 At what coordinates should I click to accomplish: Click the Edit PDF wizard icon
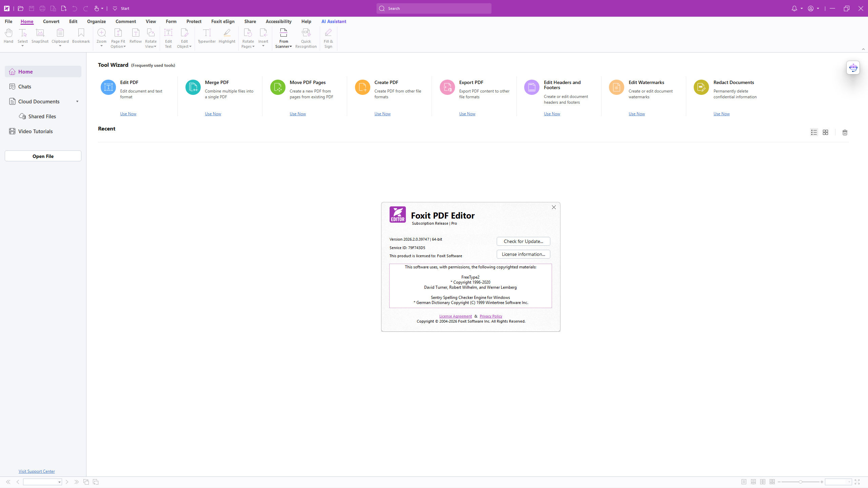(x=108, y=87)
